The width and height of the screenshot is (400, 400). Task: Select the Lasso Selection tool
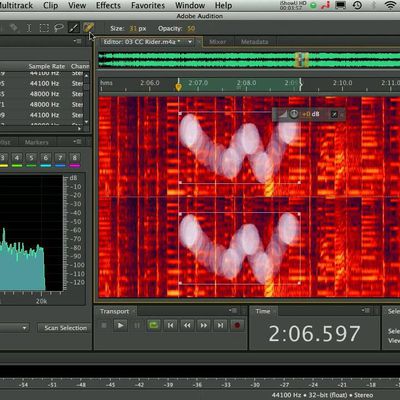click(59, 28)
